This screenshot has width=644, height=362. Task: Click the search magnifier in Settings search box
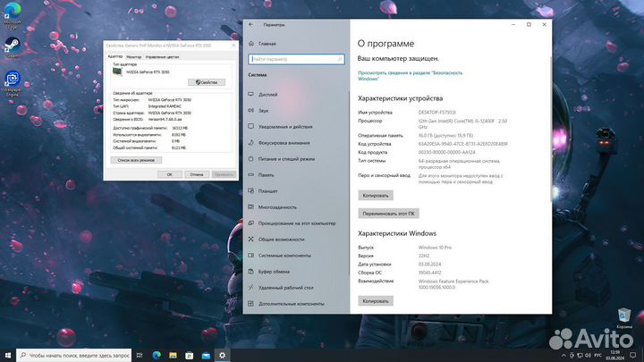[340, 59]
